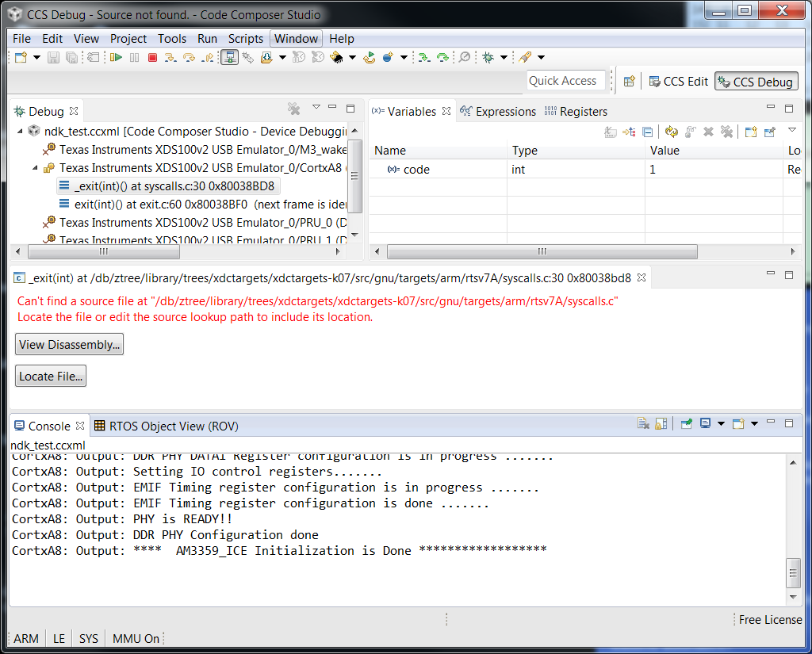
Task: Click the Console vertical scrollbar thumb
Action: tap(793, 572)
